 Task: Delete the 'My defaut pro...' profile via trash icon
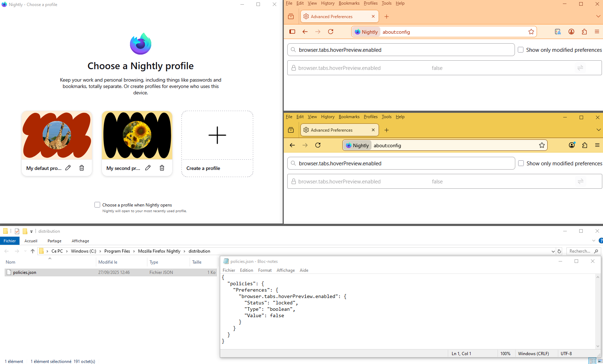pos(82,168)
